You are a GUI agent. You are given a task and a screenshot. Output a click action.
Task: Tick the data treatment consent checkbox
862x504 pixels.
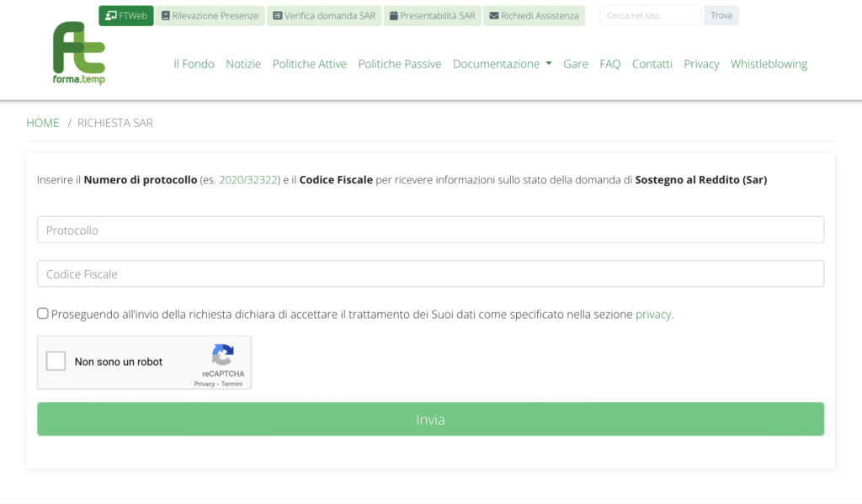[42, 313]
